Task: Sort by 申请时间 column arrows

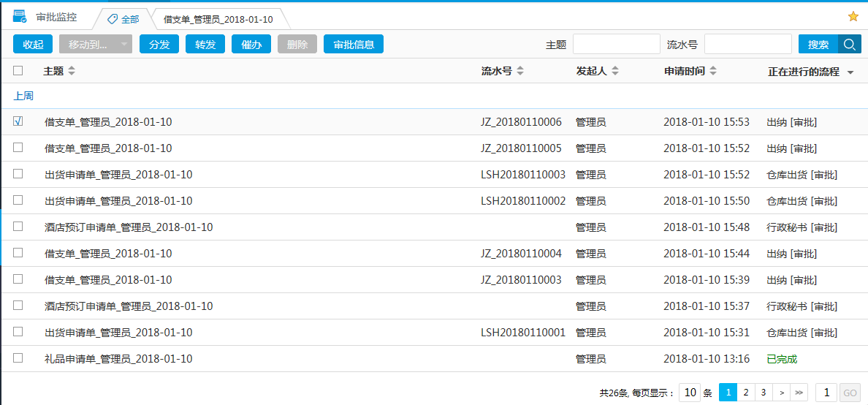Action: click(x=713, y=72)
